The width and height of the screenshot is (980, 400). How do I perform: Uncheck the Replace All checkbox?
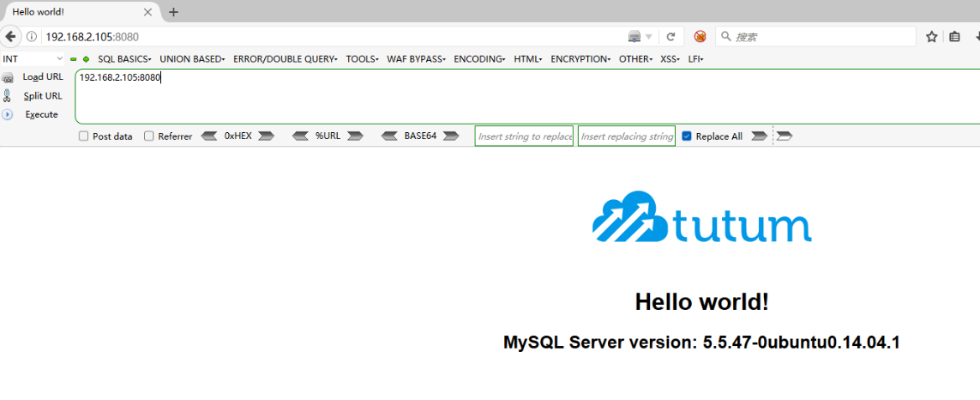click(687, 136)
